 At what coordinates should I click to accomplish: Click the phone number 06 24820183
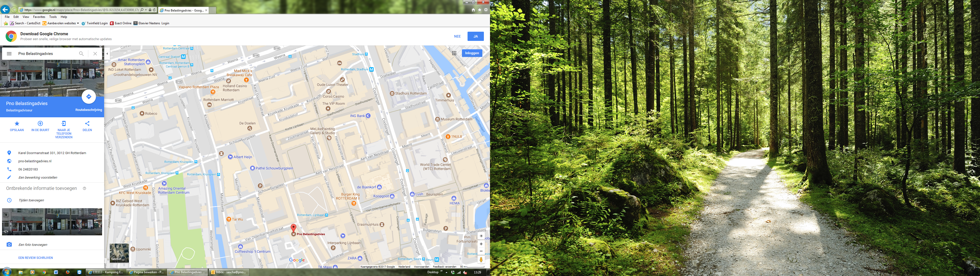point(28,169)
